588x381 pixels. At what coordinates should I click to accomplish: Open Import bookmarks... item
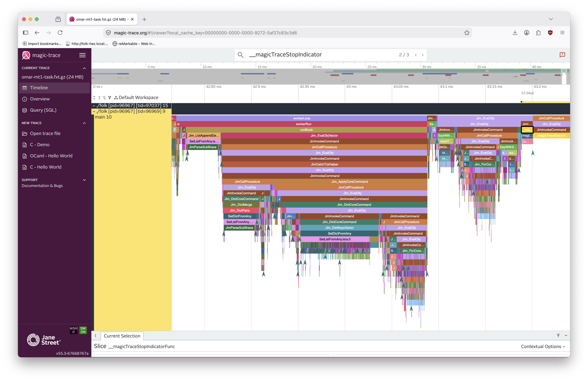[42, 44]
